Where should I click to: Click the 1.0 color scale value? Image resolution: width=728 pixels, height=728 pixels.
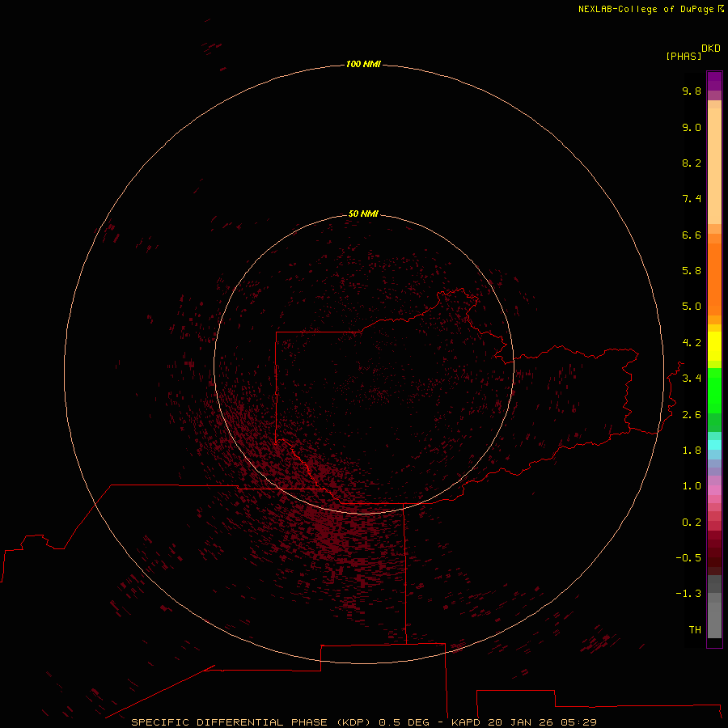692,486
